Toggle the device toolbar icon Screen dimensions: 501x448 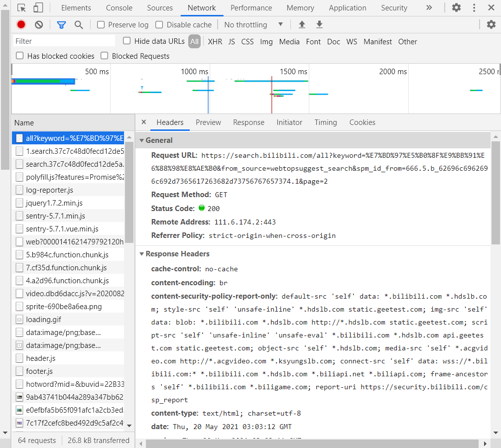38,7
